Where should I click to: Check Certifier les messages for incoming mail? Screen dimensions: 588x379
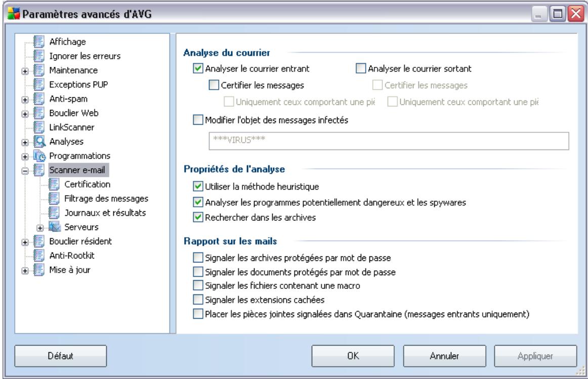pyautogui.click(x=214, y=85)
